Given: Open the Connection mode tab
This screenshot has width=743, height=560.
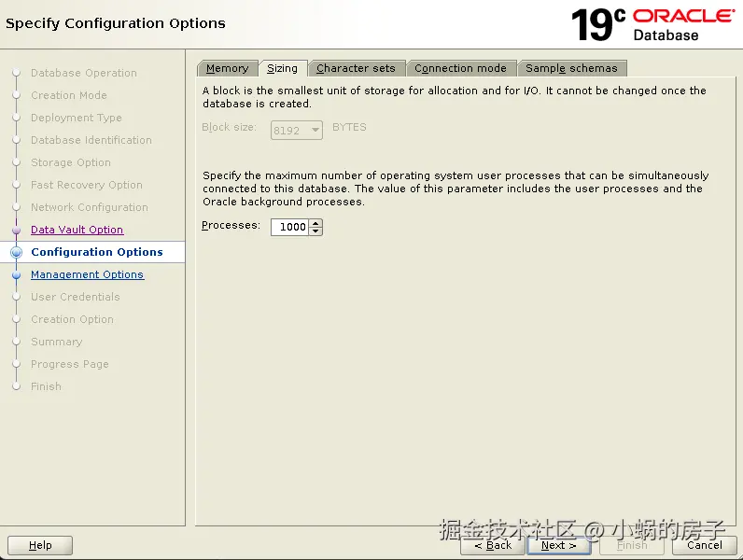Looking at the screenshot, I should coord(460,68).
